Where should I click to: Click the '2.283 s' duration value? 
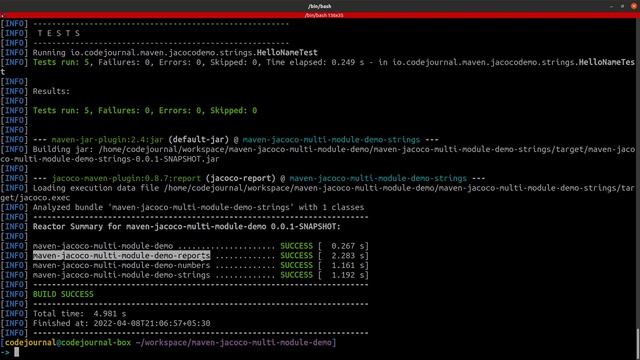(x=348, y=256)
